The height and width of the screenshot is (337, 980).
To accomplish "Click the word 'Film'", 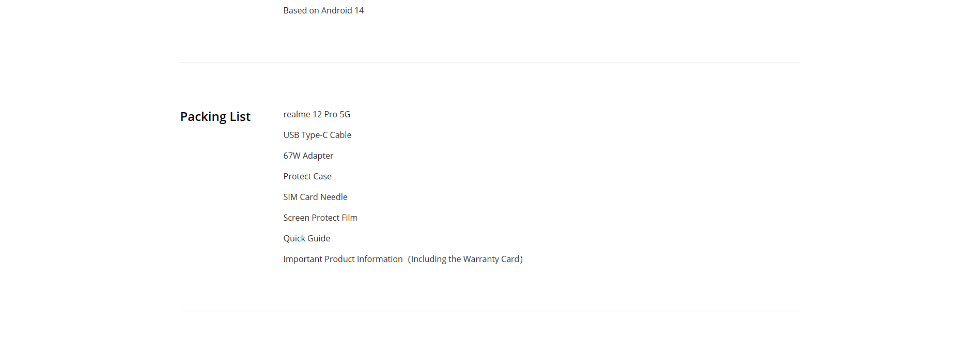I will [349, 218].
